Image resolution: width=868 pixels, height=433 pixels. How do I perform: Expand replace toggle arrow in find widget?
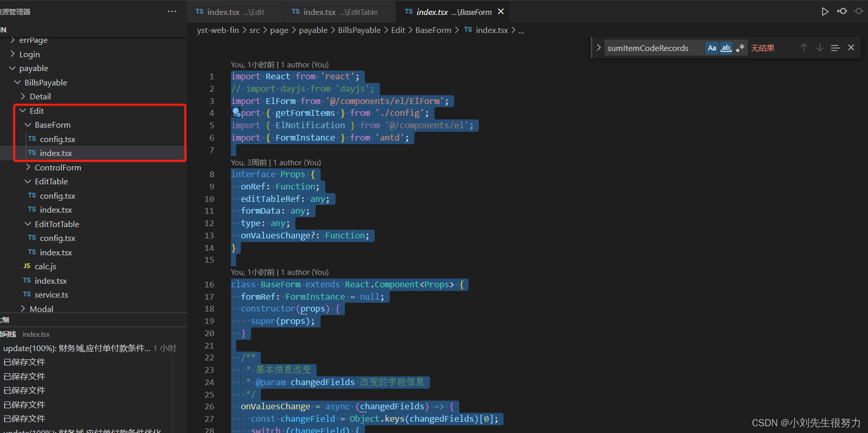[x=598, y=47]
